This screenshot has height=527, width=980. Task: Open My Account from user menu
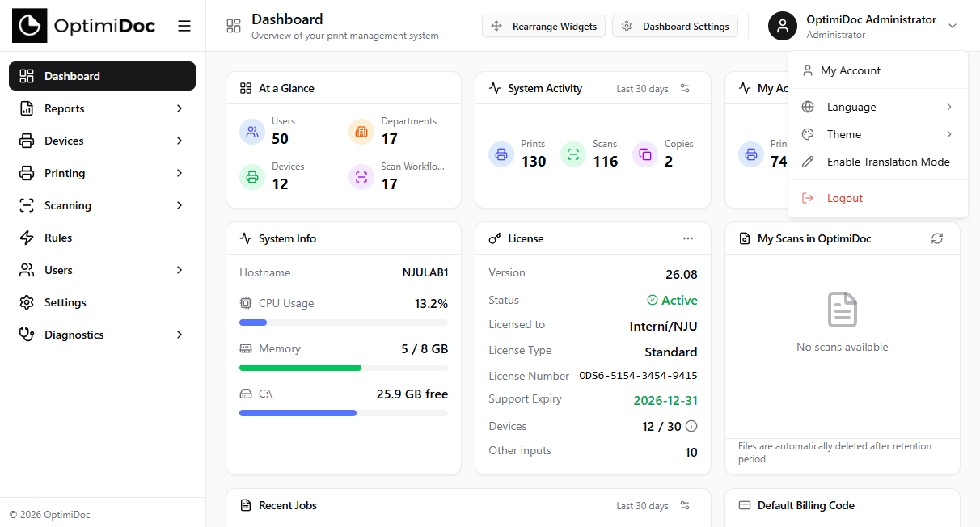pyautogui.click(x=878, y=70)
